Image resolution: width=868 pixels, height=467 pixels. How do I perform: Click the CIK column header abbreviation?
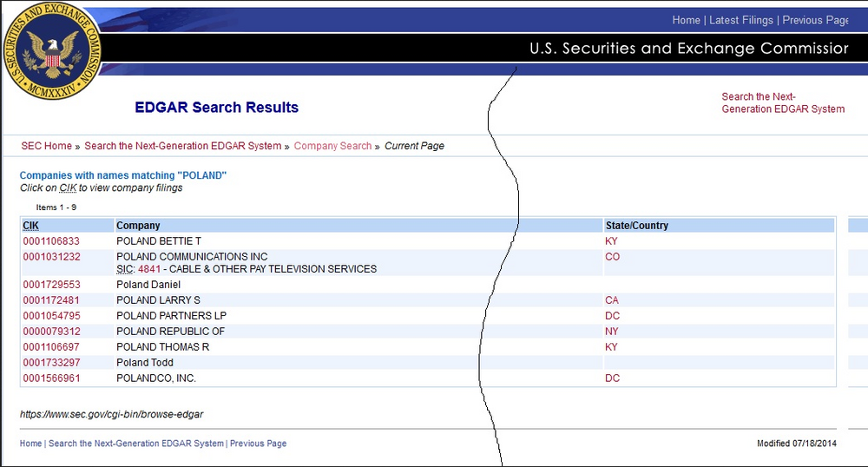[30, 226]
